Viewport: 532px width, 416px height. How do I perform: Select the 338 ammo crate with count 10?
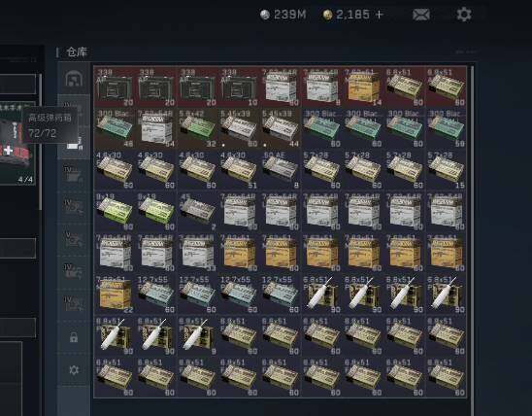tap(239, 87)
